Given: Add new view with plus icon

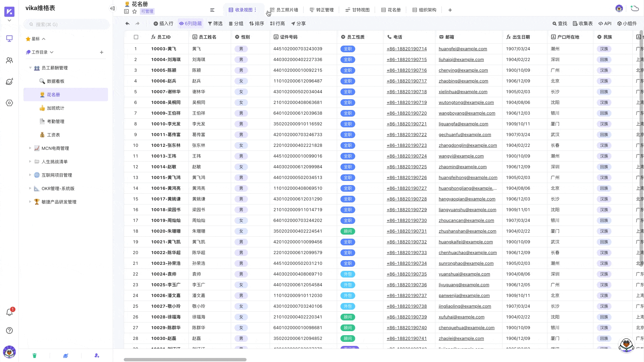Looking at the screenshot, I should [450, 10].
